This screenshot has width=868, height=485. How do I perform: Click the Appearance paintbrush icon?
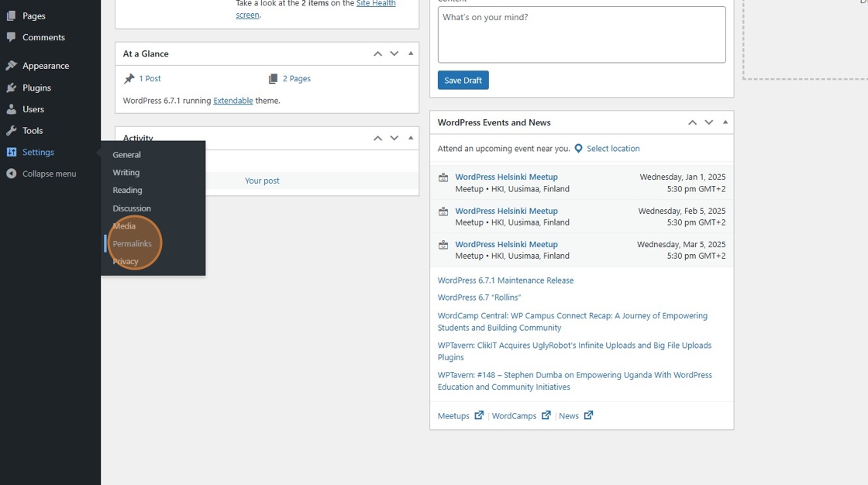click(x=11, y=66)
